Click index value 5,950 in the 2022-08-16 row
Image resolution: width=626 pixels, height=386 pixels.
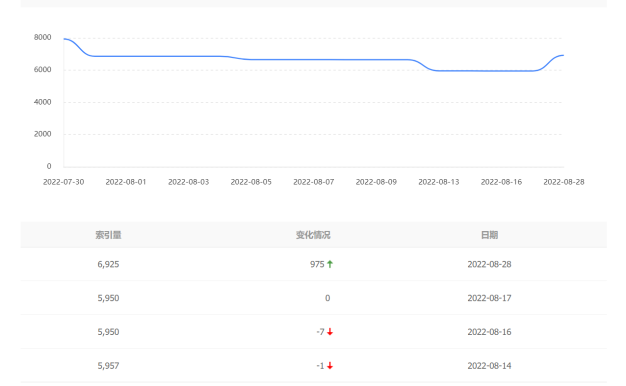(108, 332)
